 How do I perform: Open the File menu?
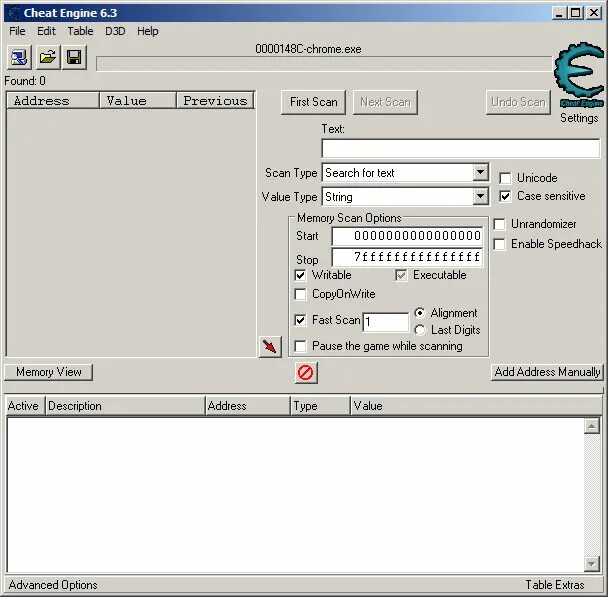[17, 31]
